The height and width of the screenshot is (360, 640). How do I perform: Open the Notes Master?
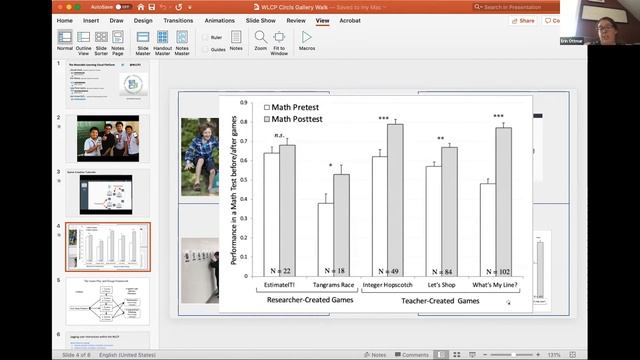click(x=182, y=42)
